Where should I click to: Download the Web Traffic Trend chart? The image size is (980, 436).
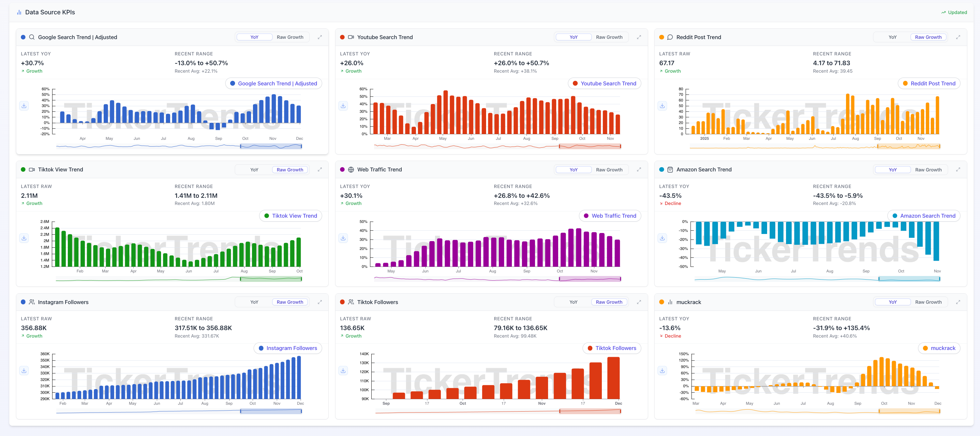[x=343, y=238]
